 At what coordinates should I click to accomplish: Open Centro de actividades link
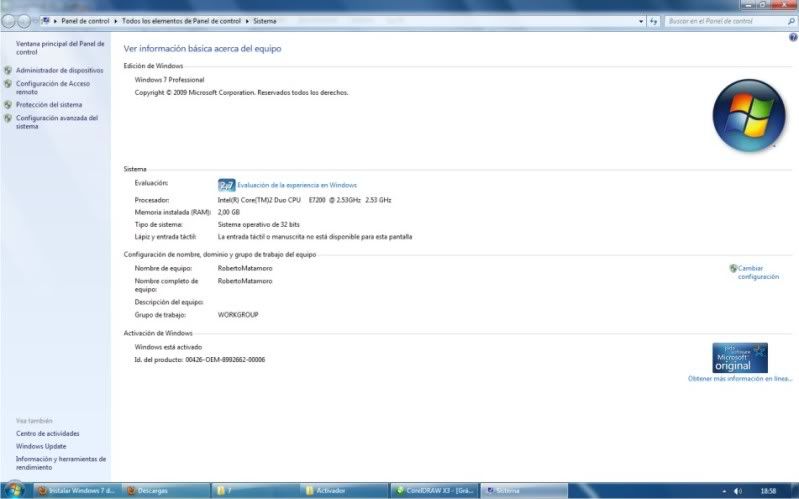coord(47,434)
